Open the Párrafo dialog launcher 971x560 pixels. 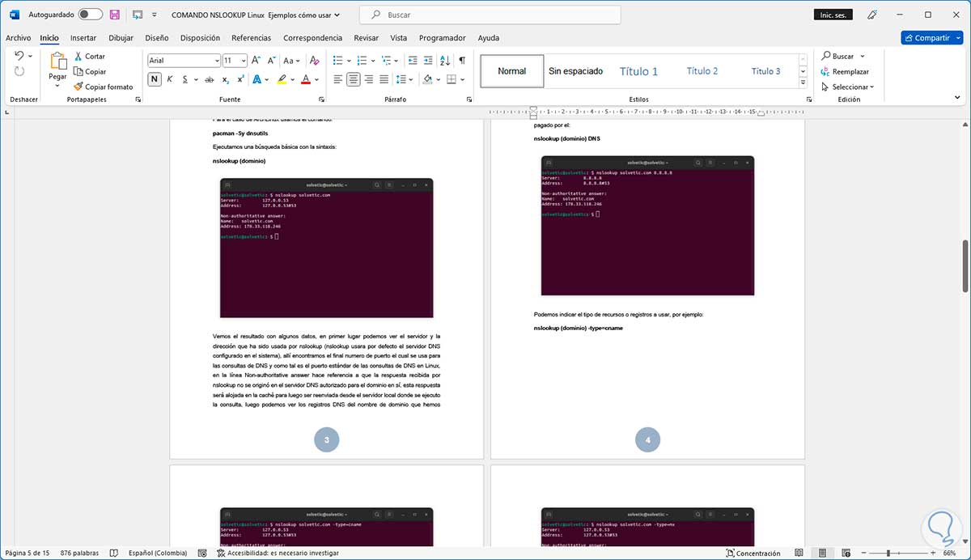469,100
